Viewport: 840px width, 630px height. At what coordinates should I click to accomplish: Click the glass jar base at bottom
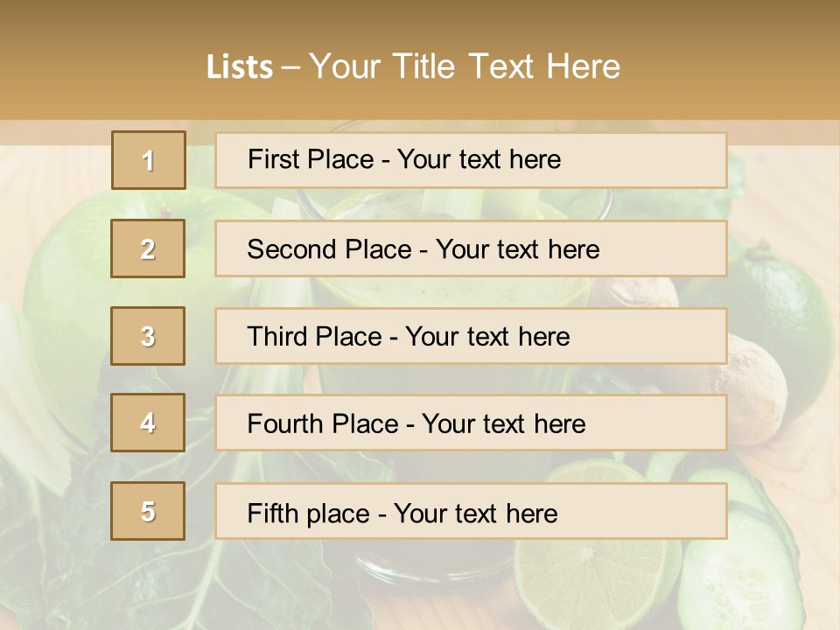[x=429, y=573]
